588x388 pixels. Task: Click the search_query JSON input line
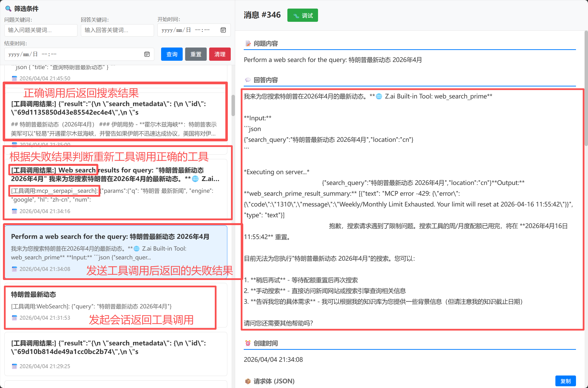328,140
